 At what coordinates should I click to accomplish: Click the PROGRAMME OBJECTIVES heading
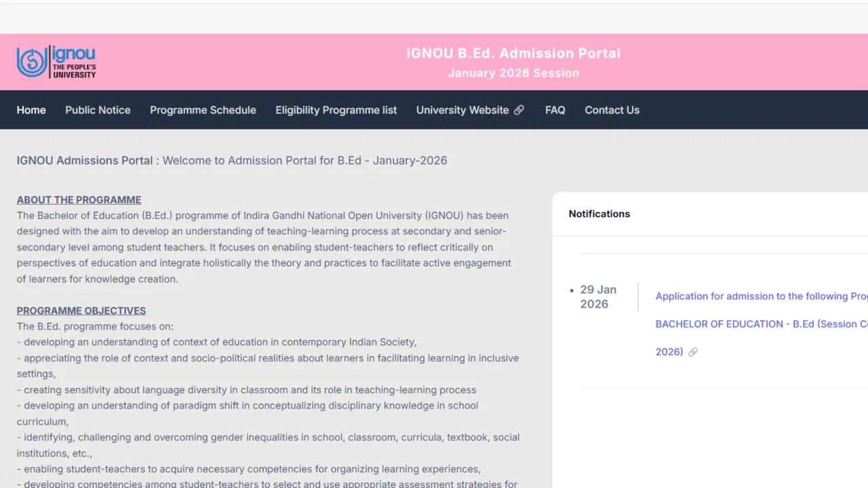(x=81, y=310)
